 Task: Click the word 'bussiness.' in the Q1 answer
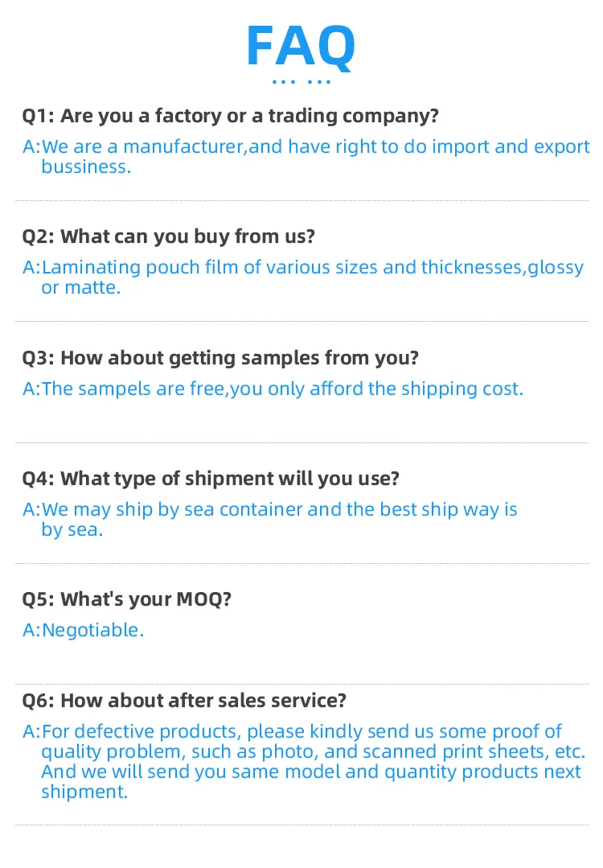(86, 167)
